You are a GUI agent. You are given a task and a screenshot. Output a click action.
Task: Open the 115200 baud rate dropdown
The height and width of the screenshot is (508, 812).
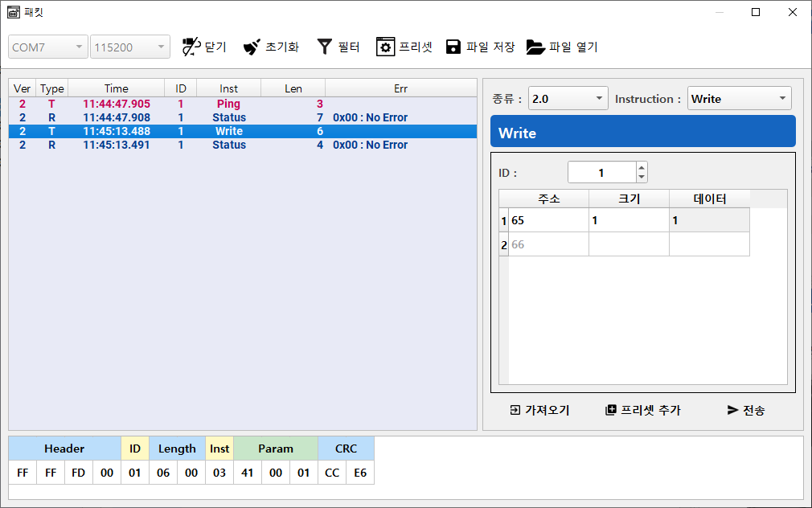click(130, 47)
